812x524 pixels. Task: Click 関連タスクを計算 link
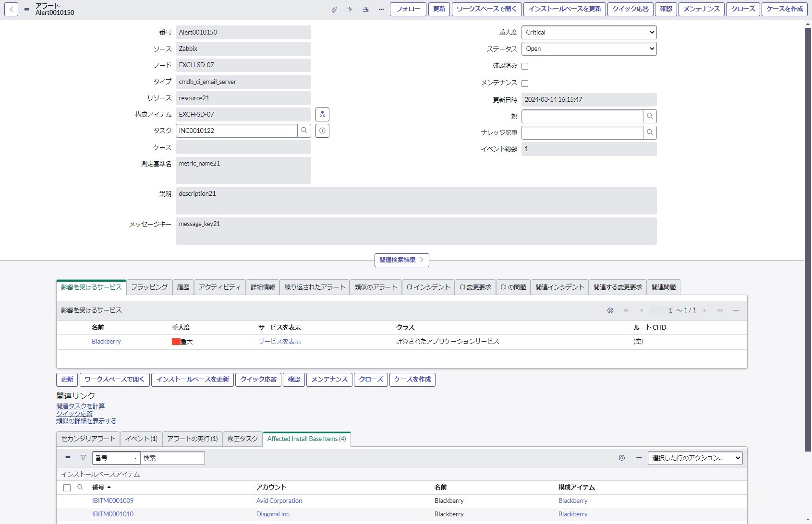click(80, 406)
